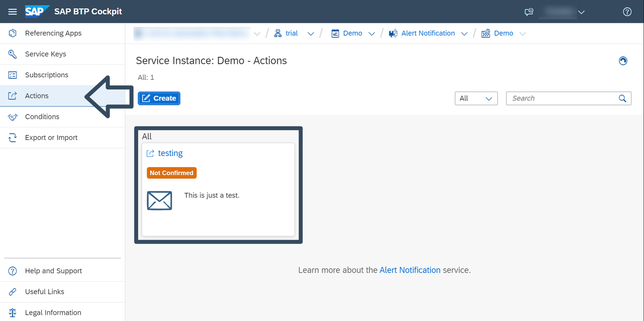
Task: Expand the Demo space breadcrumb dropdown
Action: (x=372, y=34)
